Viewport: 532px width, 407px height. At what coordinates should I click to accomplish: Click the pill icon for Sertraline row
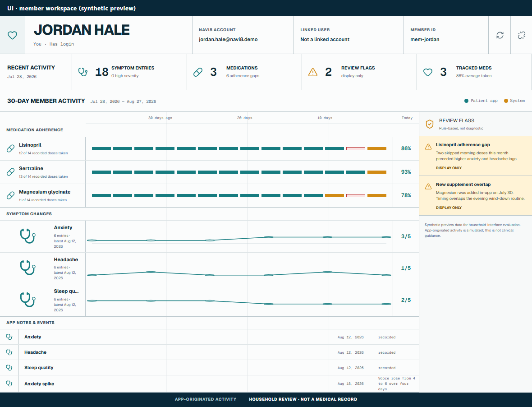[10, 172]
